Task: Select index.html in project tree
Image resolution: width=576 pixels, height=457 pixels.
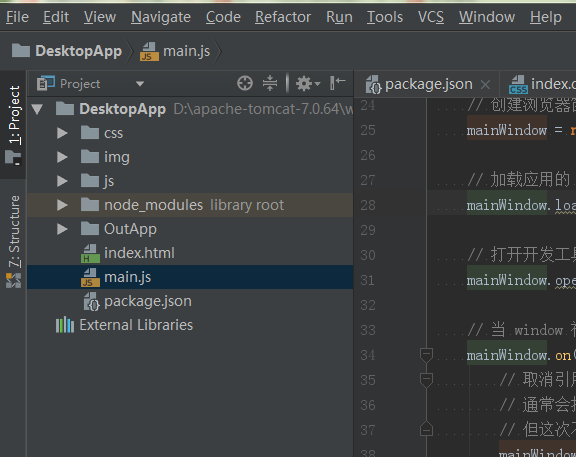Action: 190,253
